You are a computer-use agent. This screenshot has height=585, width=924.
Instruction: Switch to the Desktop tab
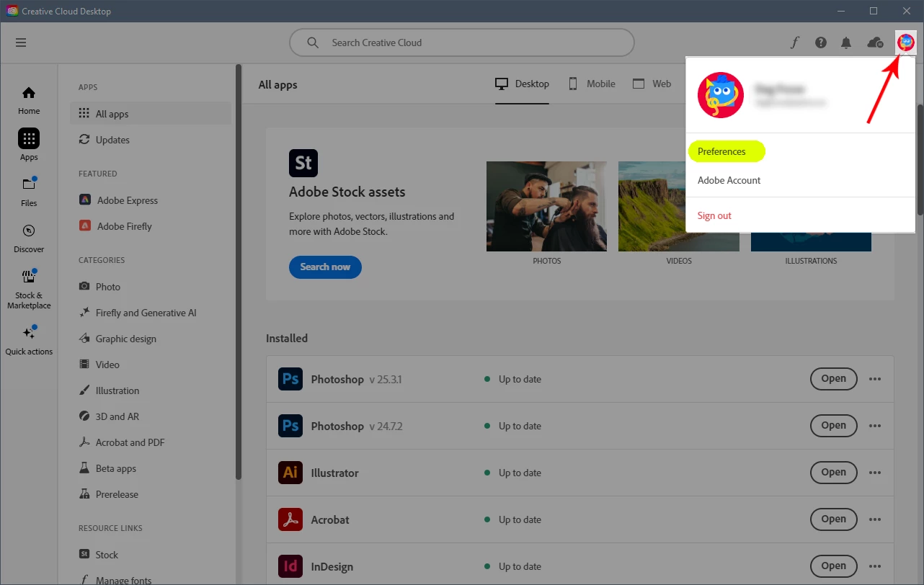click(x=522, y=84)
